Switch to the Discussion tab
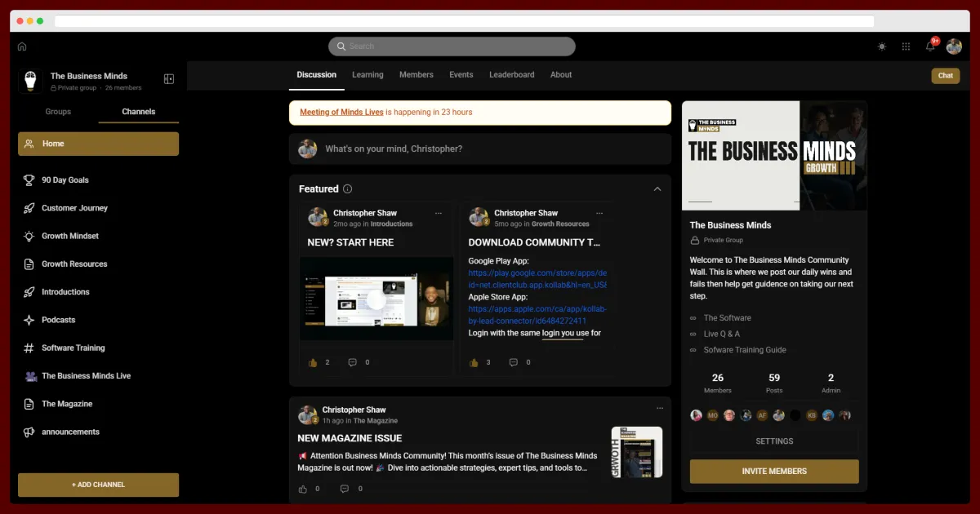 [x=317, y=75]
